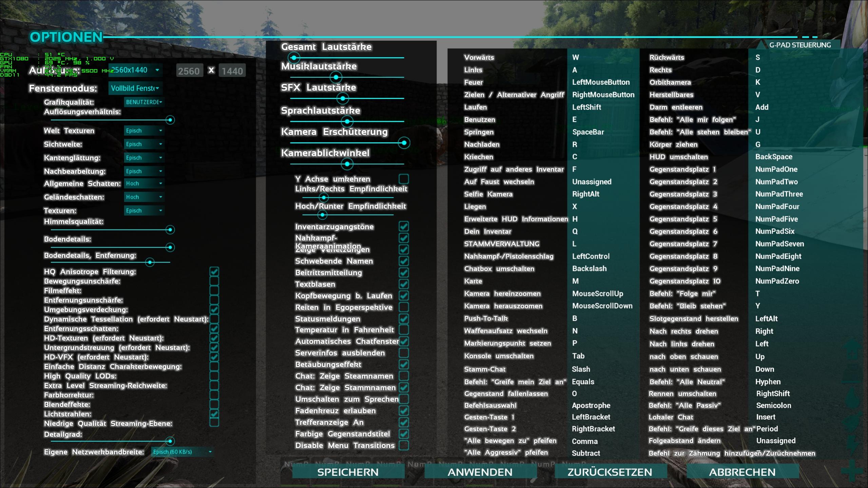
Task: Click the Bodendetails, Entfernung slider handle
Action: coord(150,262)
